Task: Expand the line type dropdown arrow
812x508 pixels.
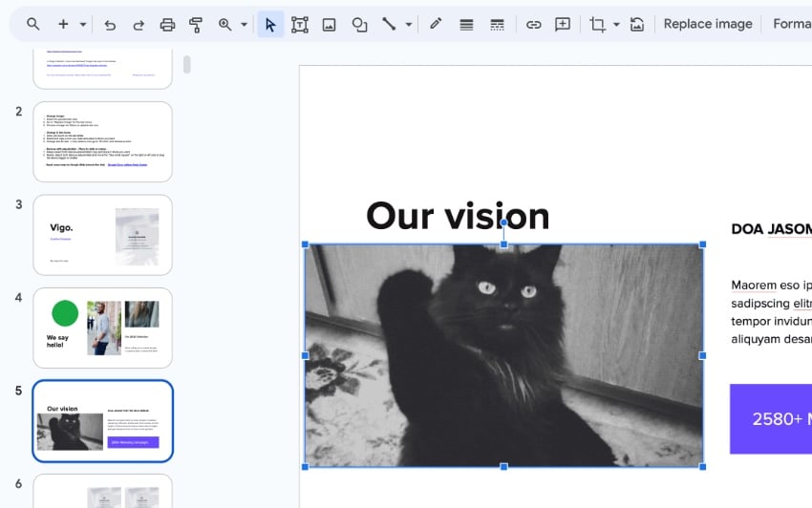Action: 409,24
